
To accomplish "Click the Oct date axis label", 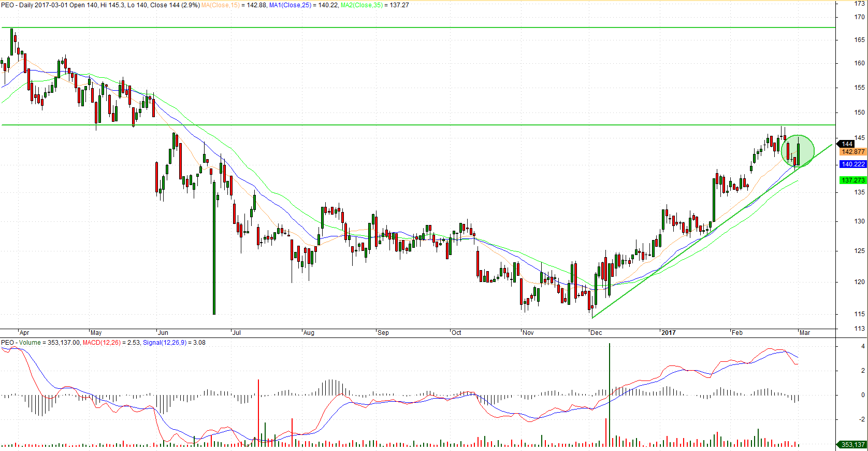I will coord(456,333).
